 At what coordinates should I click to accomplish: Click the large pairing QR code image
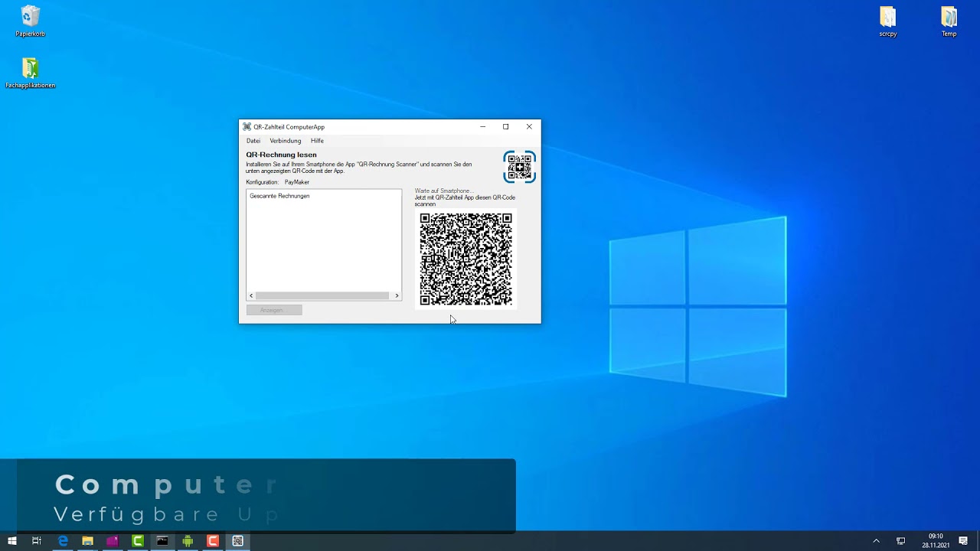(x=465, y=259)
